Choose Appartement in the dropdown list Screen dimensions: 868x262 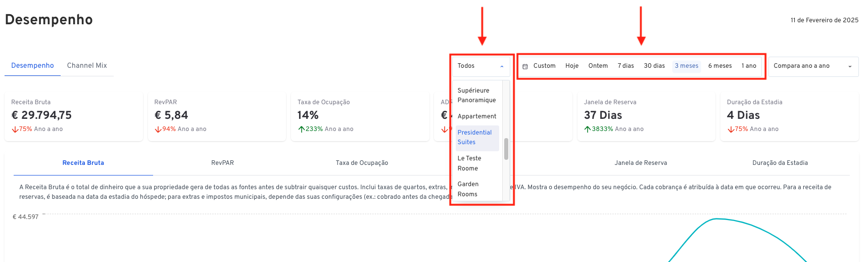click(477, 116)
